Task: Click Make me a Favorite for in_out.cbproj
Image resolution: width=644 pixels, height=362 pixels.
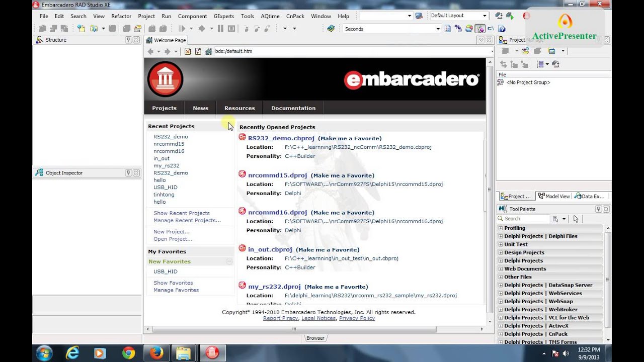Action: point(328,250)
